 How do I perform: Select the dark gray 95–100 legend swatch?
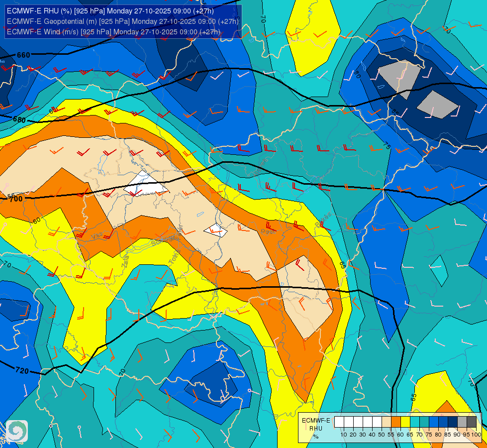472,422
